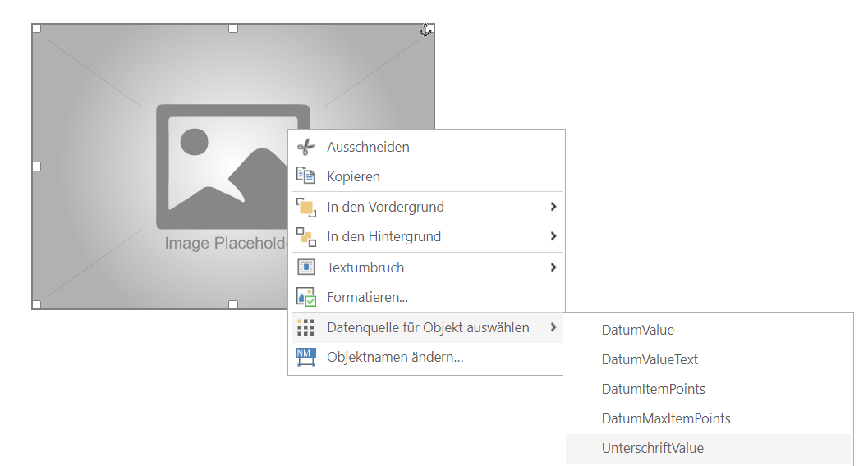Click the scissors Ausschneiden icon

point(305,148)
